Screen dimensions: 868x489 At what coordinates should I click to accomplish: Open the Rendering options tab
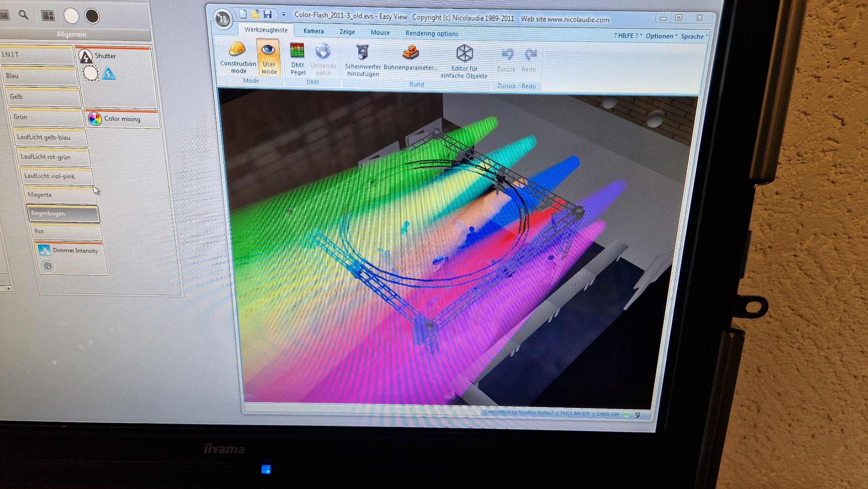click(x=432, y=34)
